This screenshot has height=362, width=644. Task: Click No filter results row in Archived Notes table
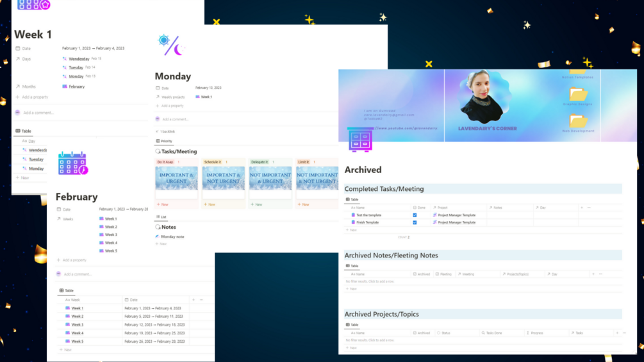coord(483,281)
